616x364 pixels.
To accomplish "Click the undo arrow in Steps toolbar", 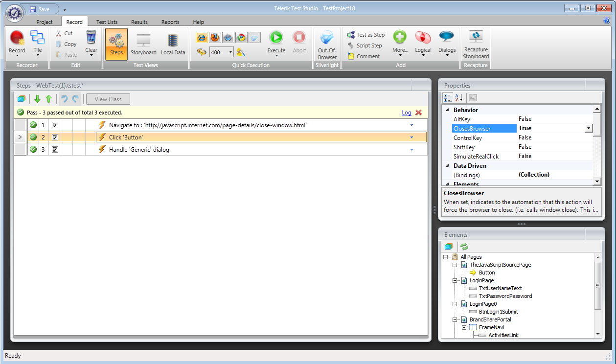I will pos(64,99).
